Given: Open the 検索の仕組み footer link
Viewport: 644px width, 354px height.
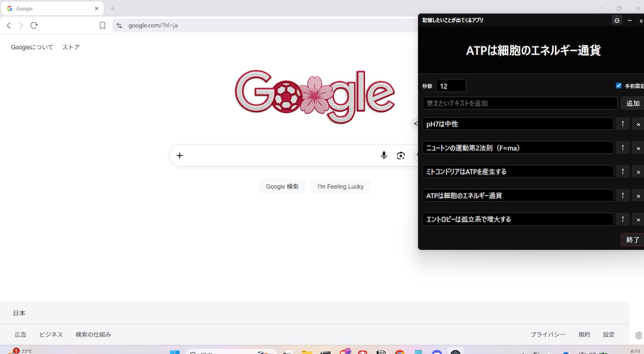Looking at the screenshot, I should coord(93,334).
